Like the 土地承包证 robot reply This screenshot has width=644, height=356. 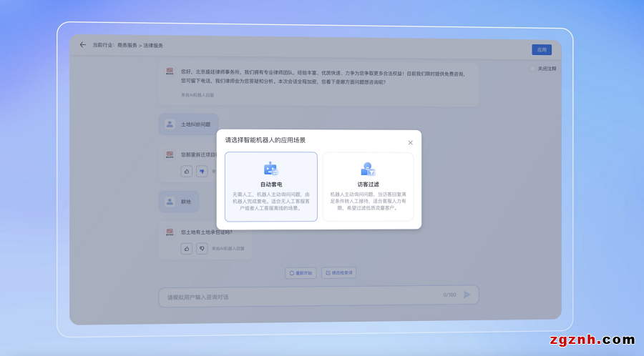(187, 248)
